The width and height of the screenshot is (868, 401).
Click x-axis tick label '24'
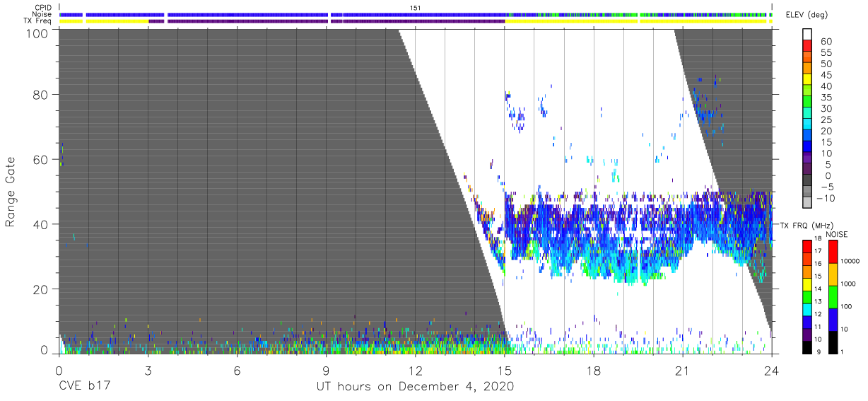(x=772, y=369)
